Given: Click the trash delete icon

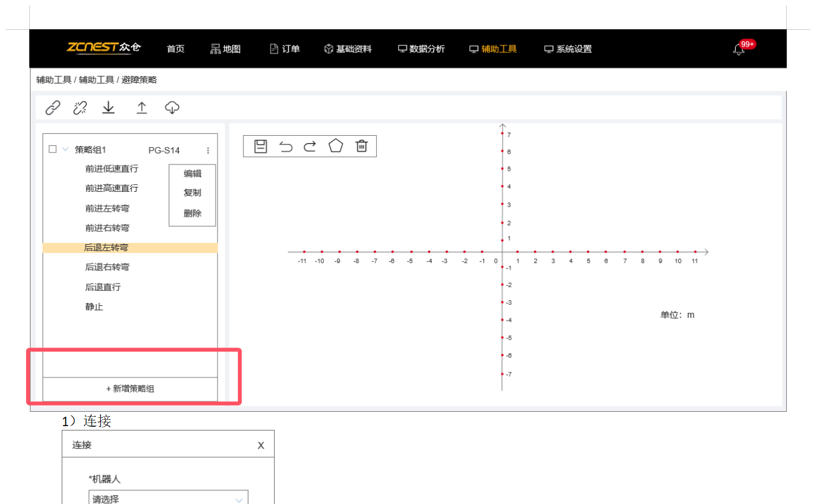Looking at the screenshot, I should point(361,146).
